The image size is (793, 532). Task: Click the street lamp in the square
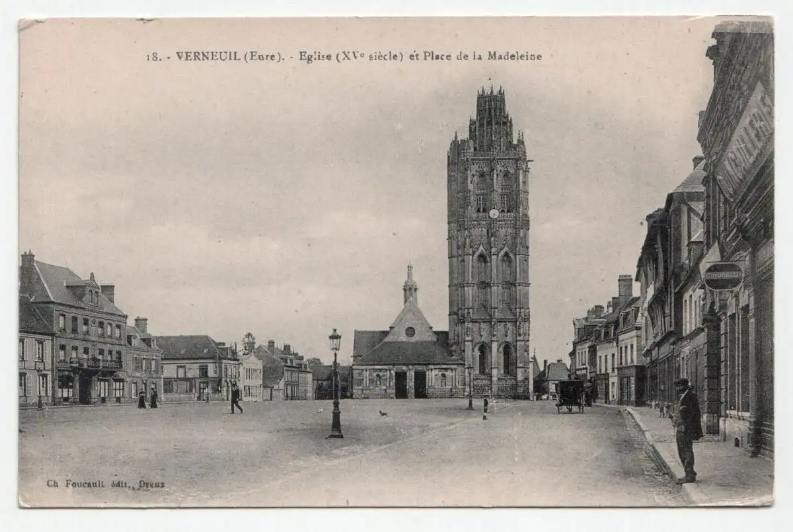tap(335, 383)
